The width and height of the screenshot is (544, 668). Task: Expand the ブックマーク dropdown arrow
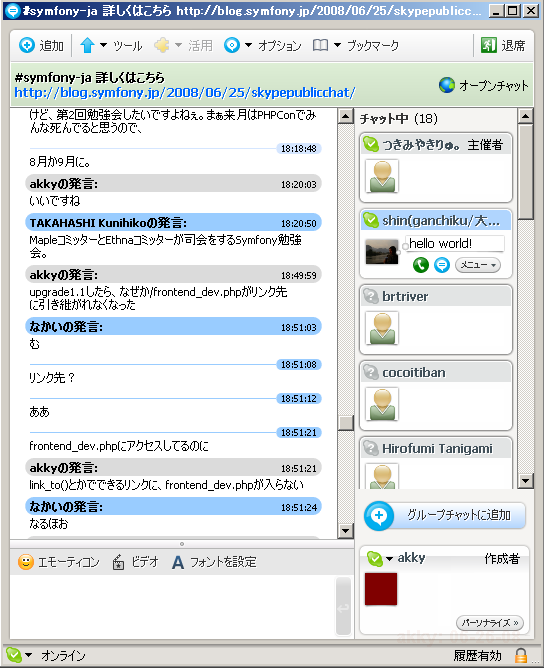tap(337, 45)
